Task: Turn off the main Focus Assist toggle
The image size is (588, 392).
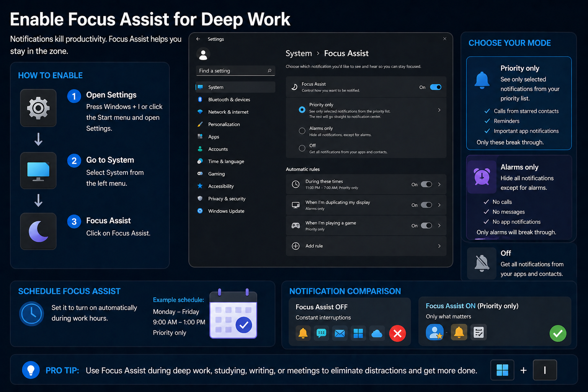Action: (x=436, y=87)
